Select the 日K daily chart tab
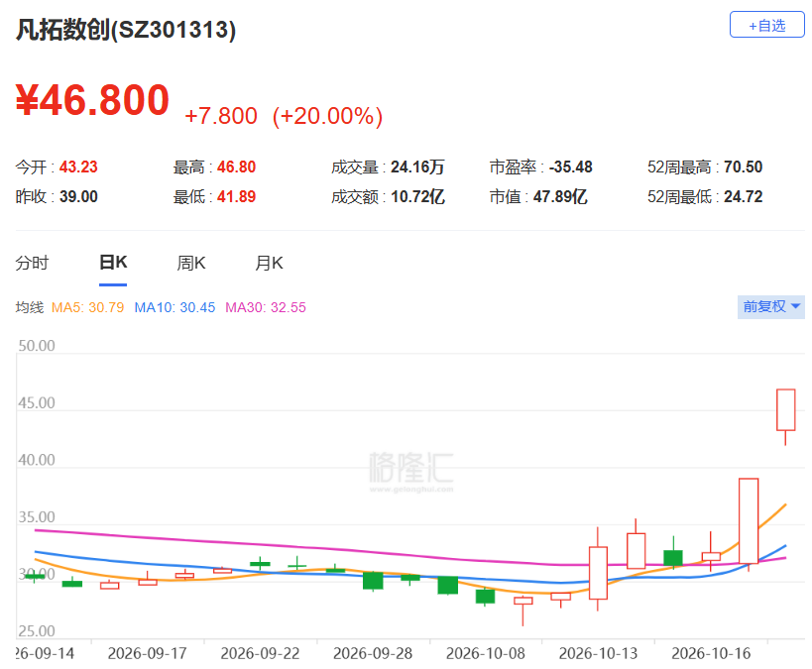 (113, 263)
